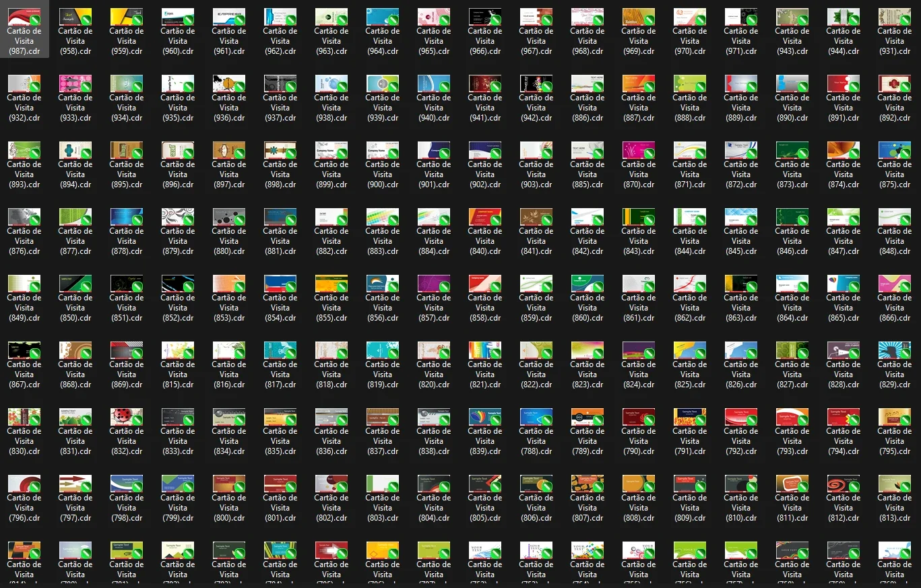Click the file name Cartão de Visita (969).cdr
The image size is (921, 588).
pyautogui.click(x=639, y=41)
